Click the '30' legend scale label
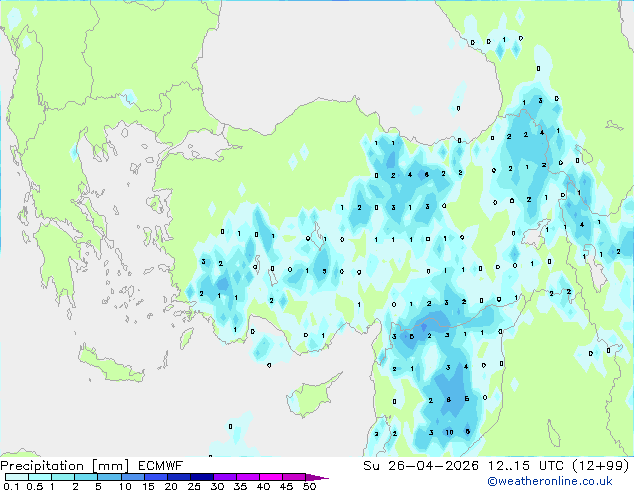This screenshot has height=490, width=634. [x=217, y=486]
